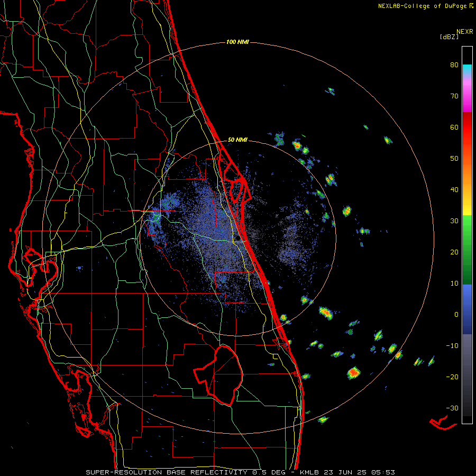The image size is (476, 476).
Task: Click the NEXR label near the color scale
Action: [465, 32]
